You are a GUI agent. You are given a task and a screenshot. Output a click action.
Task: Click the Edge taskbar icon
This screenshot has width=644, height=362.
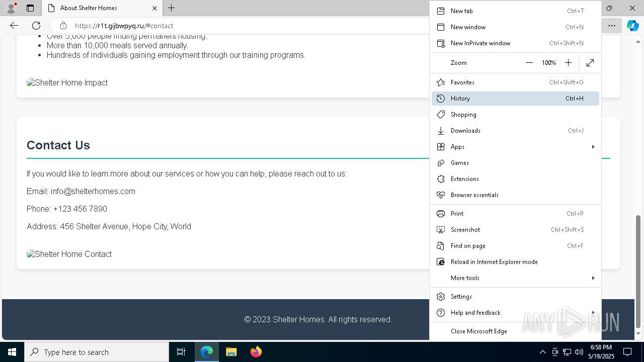click(207, 352)
